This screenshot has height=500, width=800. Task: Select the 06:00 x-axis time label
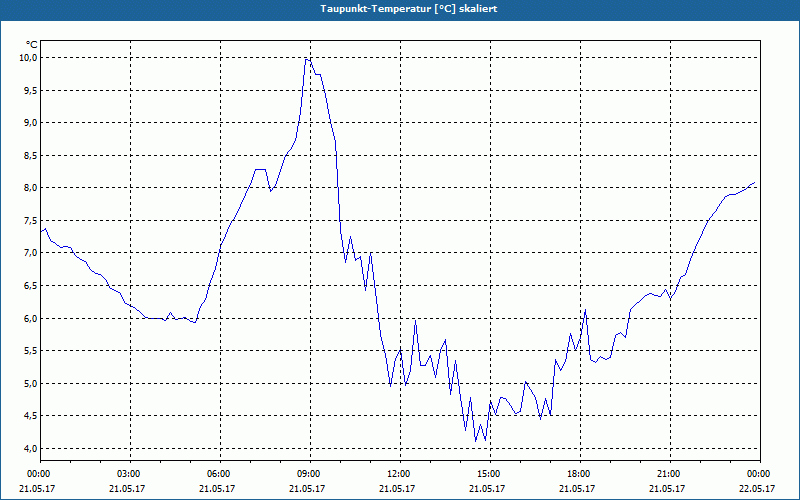click(217, 474)
